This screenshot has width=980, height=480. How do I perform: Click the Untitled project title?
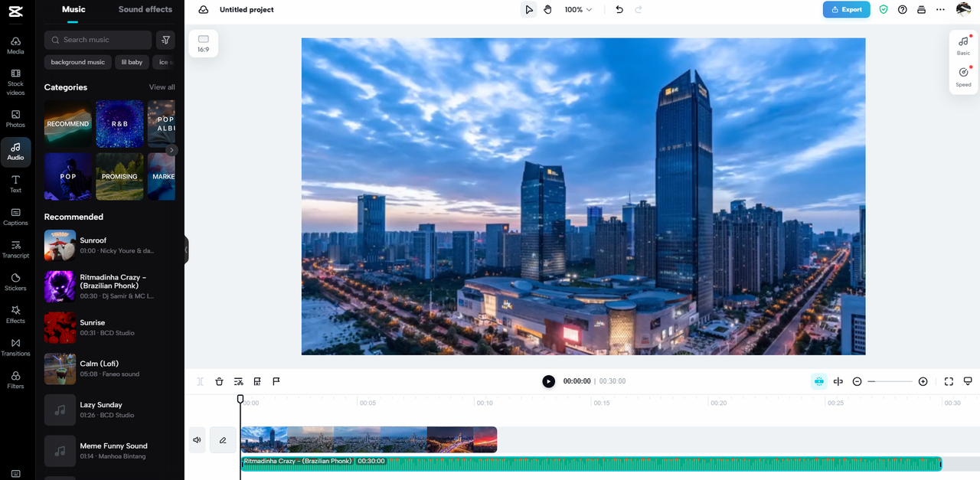coord(247,10)
